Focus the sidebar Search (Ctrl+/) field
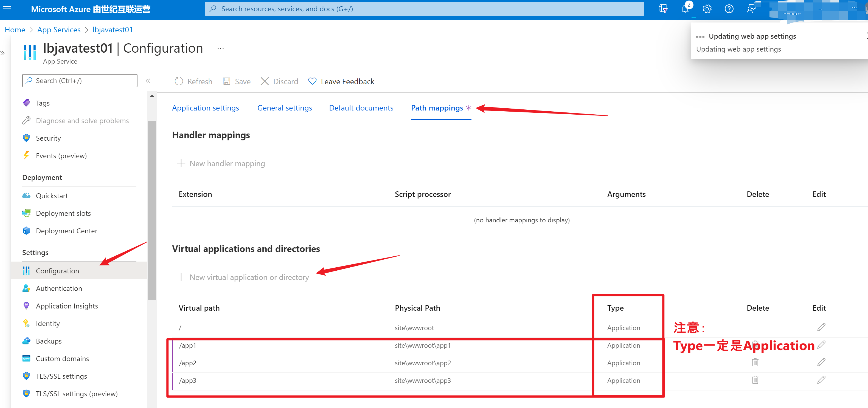 tap(80, 81)
